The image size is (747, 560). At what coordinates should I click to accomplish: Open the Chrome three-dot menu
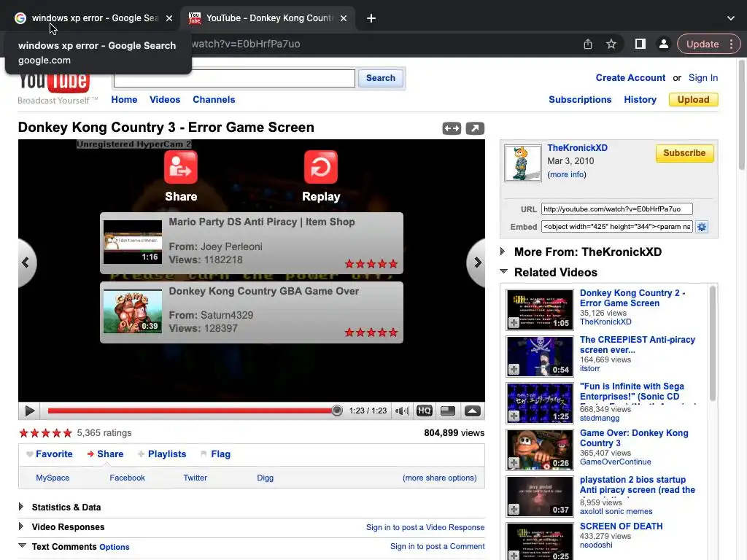pyautogui.click(x=731, y=44)
